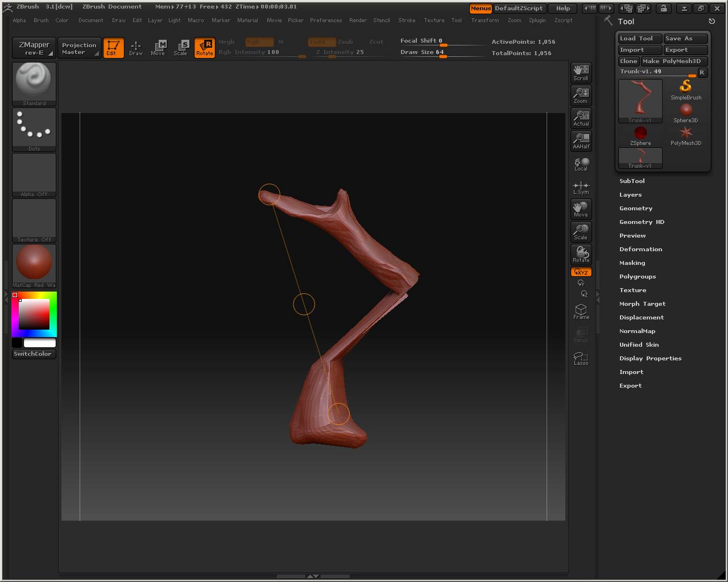Toggle the XYZ rotation mode
The image size is (728, 582).
click(581, 272)
